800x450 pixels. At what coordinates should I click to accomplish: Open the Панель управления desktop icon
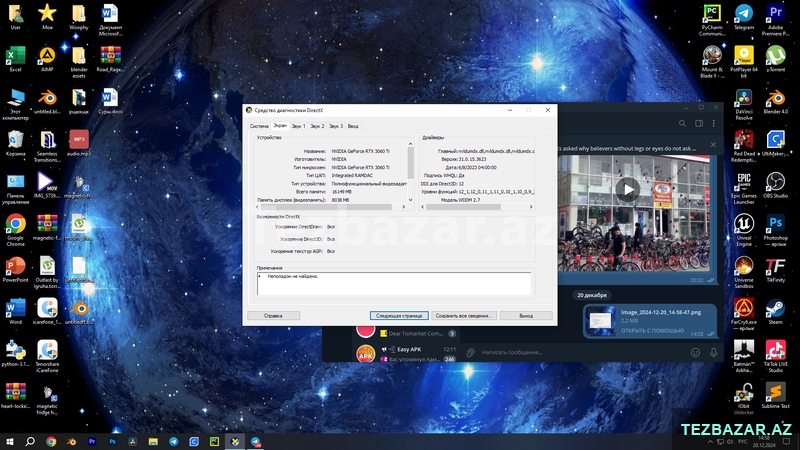15,188
